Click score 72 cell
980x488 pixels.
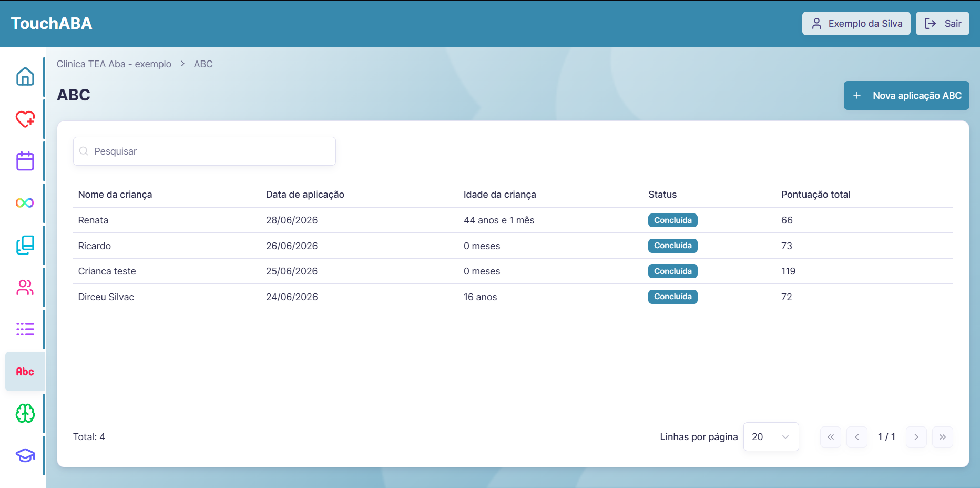(x=787, y=297)
